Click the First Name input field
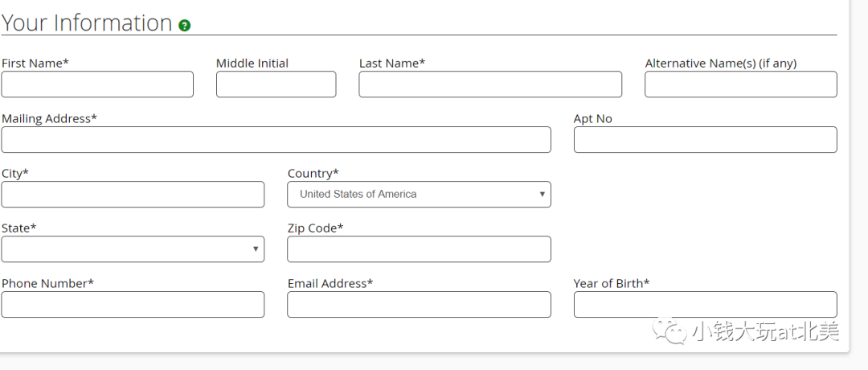The width and height of the screenshot is (868, 370). coord(97,84)
